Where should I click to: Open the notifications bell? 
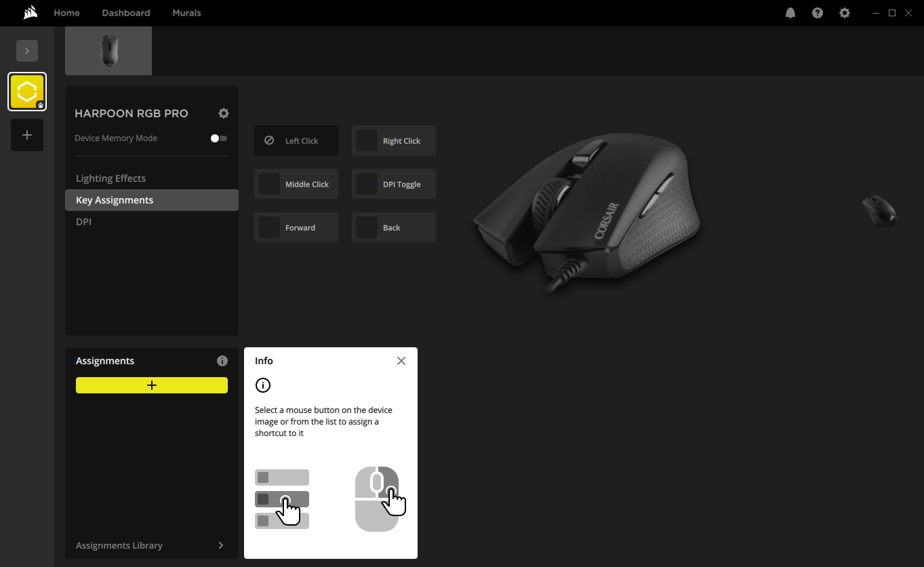790,13
